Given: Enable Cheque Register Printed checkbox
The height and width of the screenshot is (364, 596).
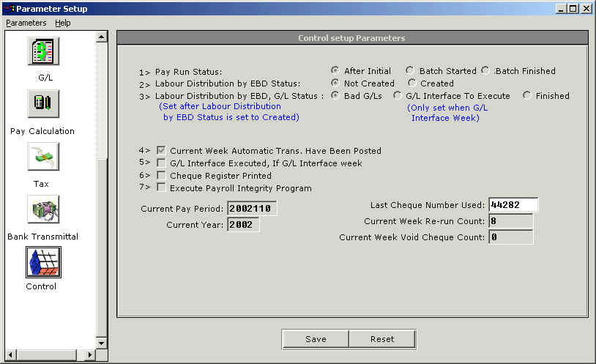Looking at the screenshot, I should pos(161,176).
